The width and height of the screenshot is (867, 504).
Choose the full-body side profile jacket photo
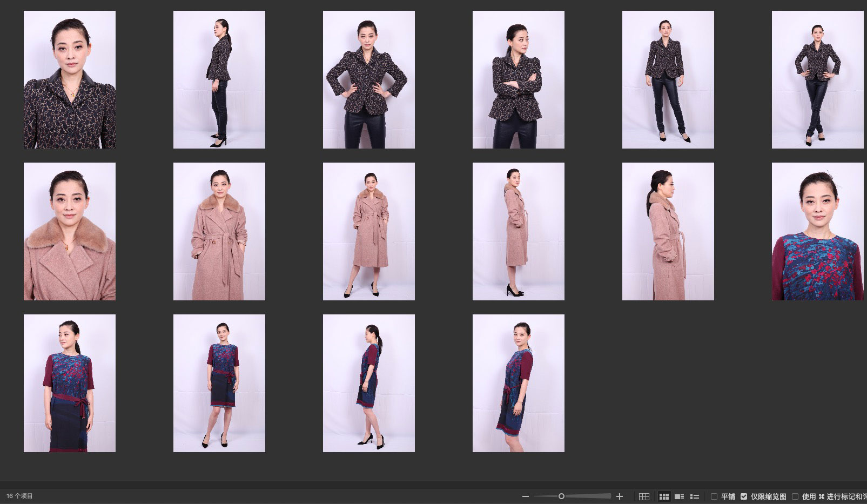[219, 79]
